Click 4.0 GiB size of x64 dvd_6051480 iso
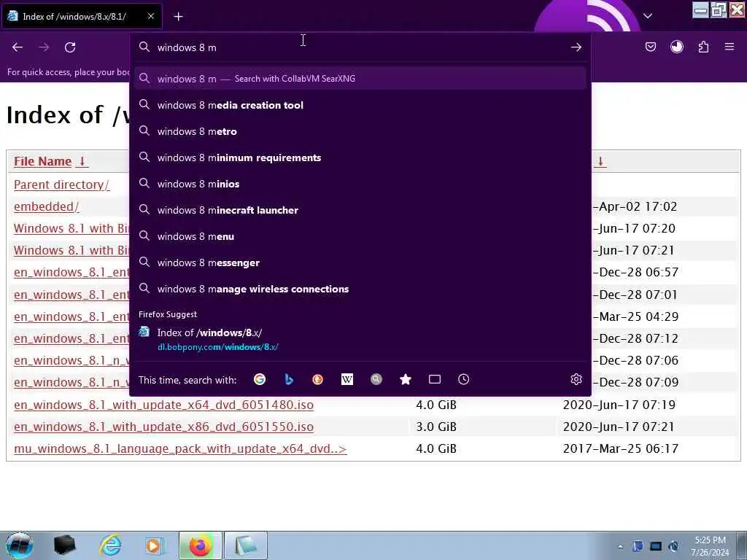The height and width of the screenshot is (560, 747). pyautogui.click(x=436, y=405)
